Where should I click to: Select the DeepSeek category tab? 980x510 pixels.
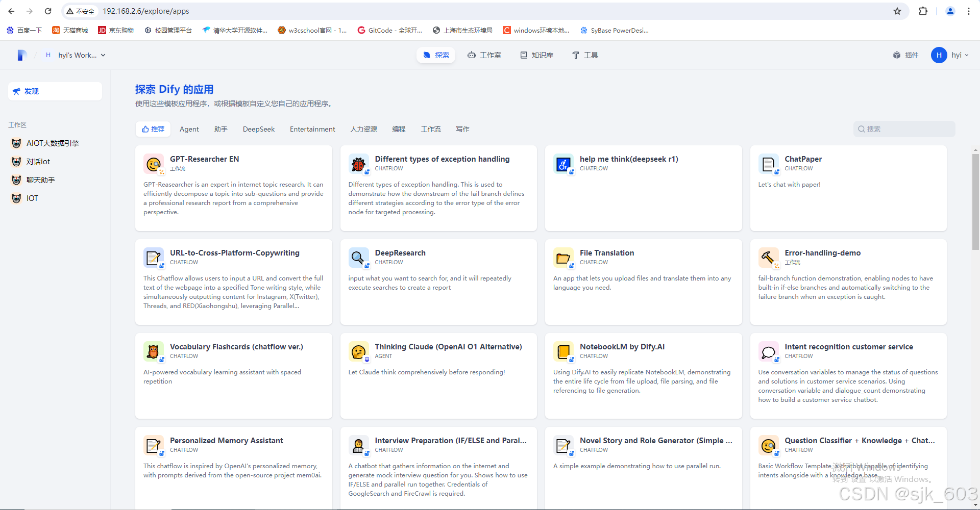click(x=259, y=129)
